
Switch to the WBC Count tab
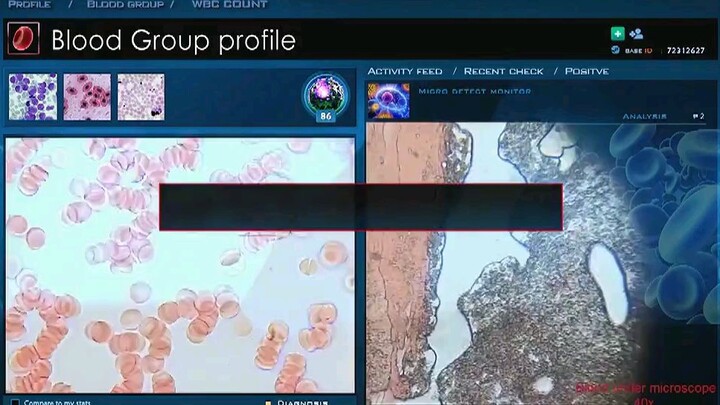click(x=230, y=5)
